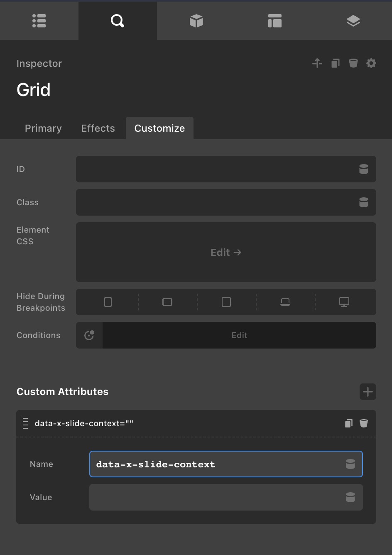Switch to the Effects tab

[98, 128]
